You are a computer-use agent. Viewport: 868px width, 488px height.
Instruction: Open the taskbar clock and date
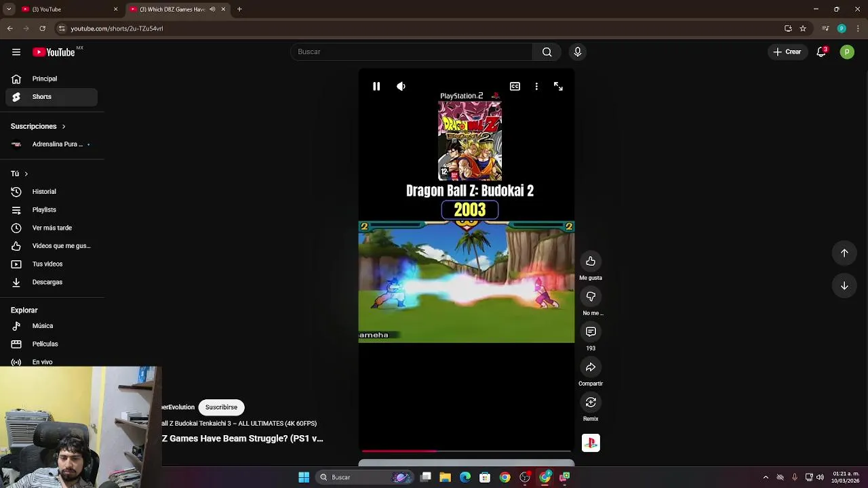click(x=846, y=477)
